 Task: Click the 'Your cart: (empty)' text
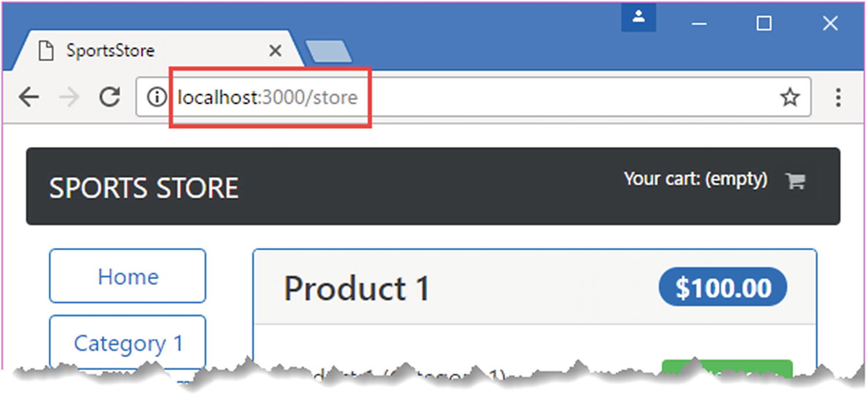[695, 180]
